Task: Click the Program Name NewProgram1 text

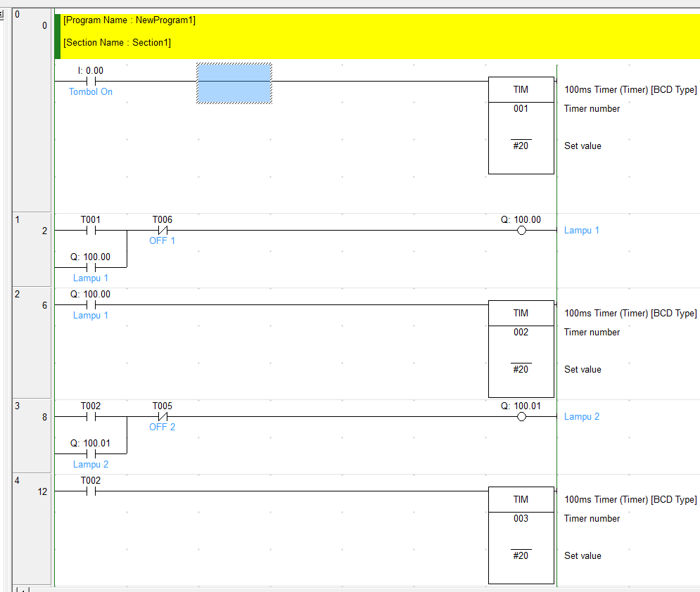Action: click(129, 20)
